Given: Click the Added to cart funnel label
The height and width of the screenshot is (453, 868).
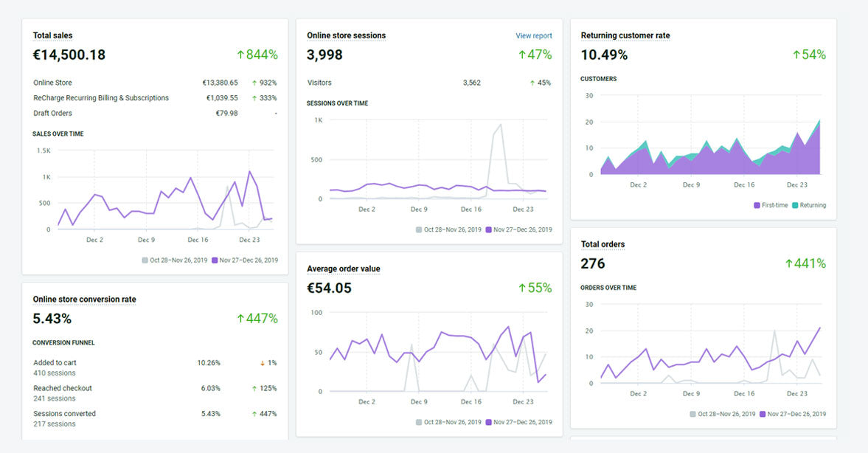Looking at the screenshot, I should (55, 363).
